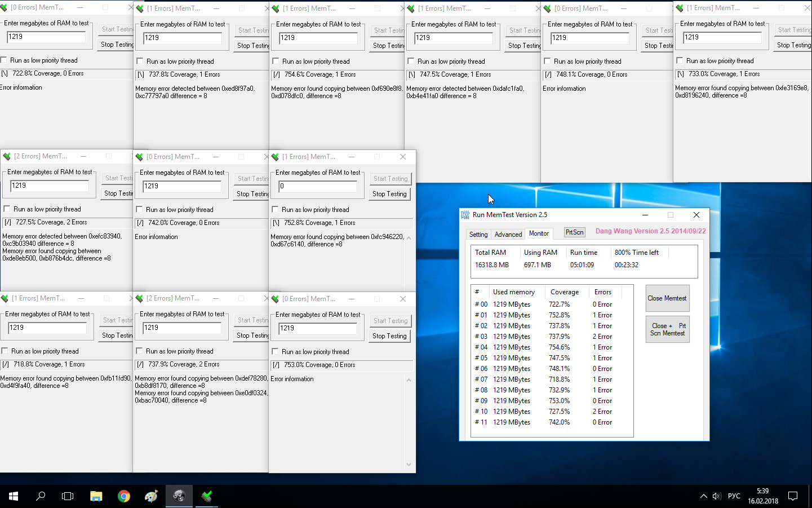Stop testing in the 752.8% coverage window
The height and width of the screenshot is (508, 812).
(390, 194)
